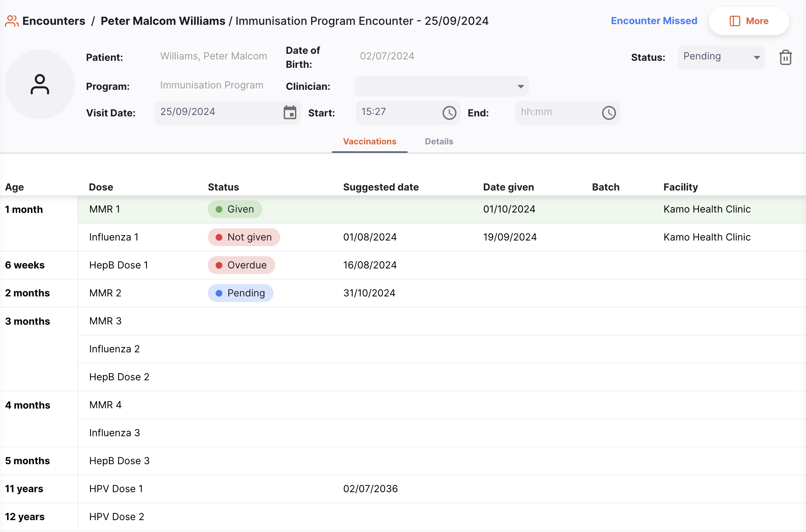Image resolution: width=806 pixels, height=532 pixels.
Task: Click the Start time clock icon
Action: tap(449, 113)
